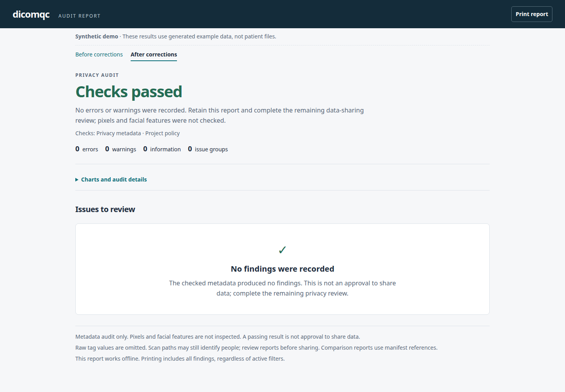Click the '0 information' count
The image size is (565, 392).
pos(162,149)
